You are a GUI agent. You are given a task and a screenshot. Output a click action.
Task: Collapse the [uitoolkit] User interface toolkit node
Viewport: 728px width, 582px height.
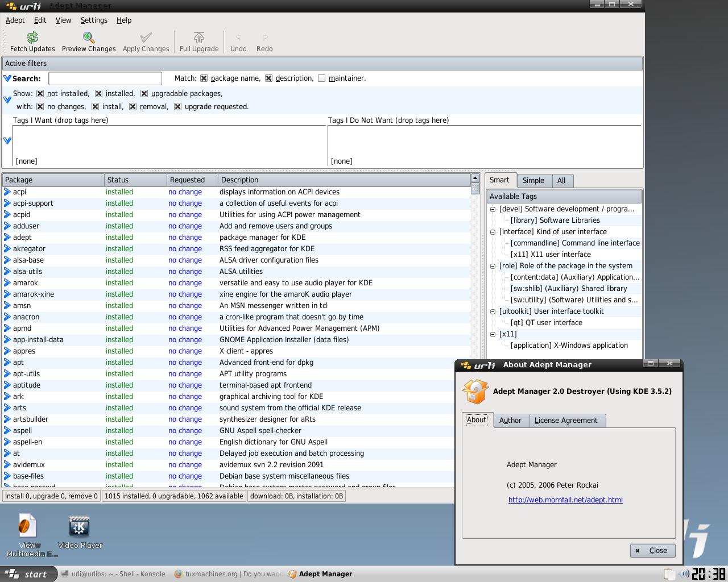[x=493, y=311]
